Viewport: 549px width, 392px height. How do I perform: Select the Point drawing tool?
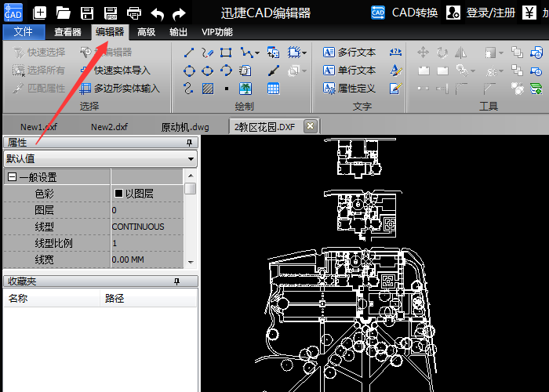pyautogui.click(x=227, y=89)
